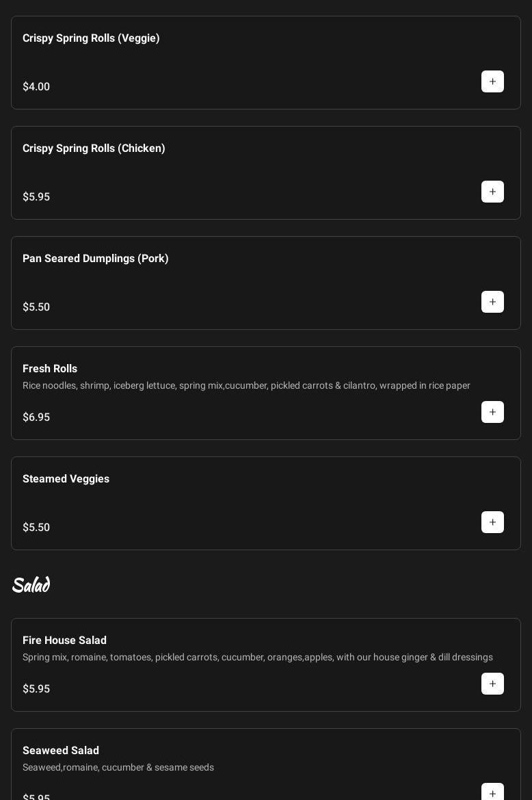532x800 pixels.
Task: Click the Fresh Rolls ingredients description
Action: [x=246, y=385]
